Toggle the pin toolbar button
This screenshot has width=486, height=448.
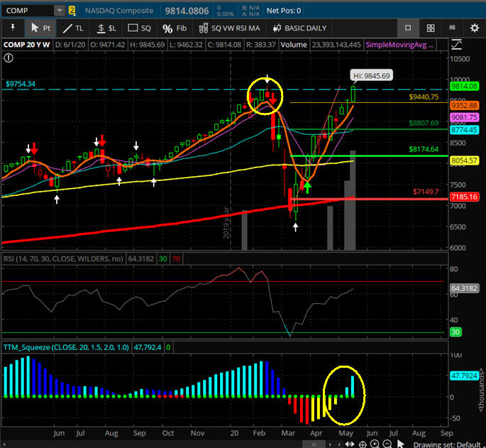click(12, 28)
